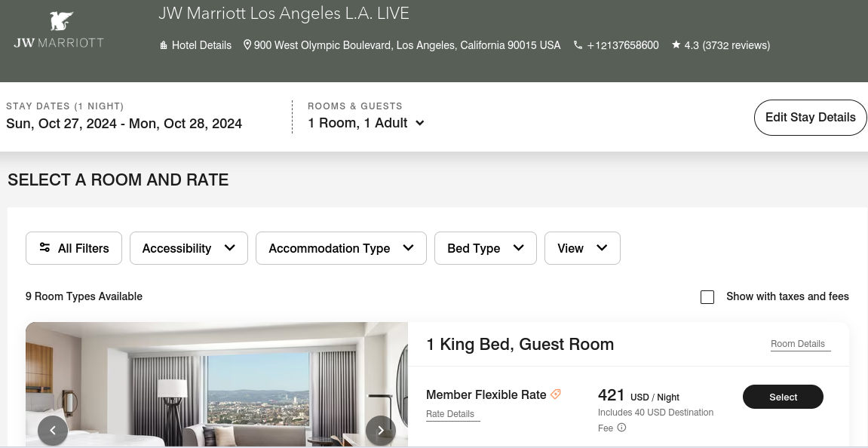Click the 1 King Bed, Guest Room heading

point(520,345)
